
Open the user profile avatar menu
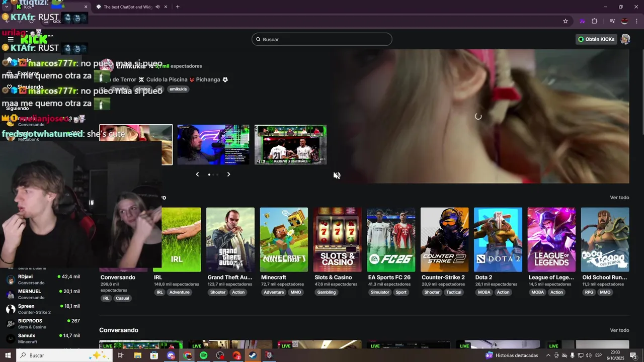[625, 39]
